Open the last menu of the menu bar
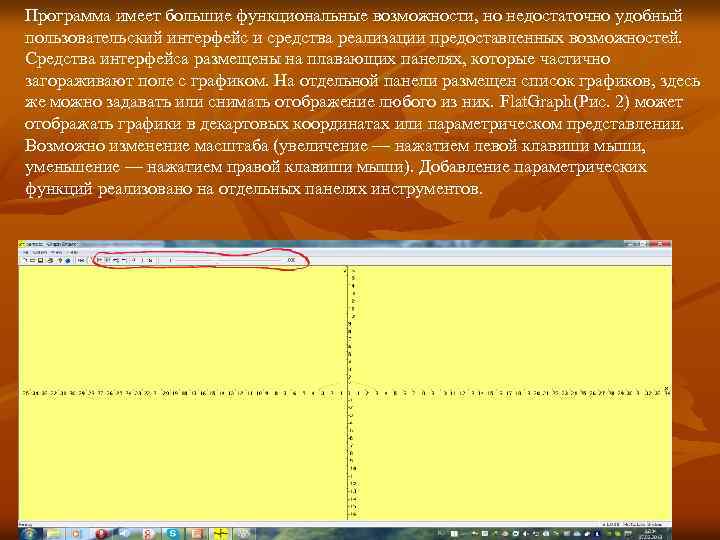This screenshot has width=720, height=540. click(x=73, y=252)
